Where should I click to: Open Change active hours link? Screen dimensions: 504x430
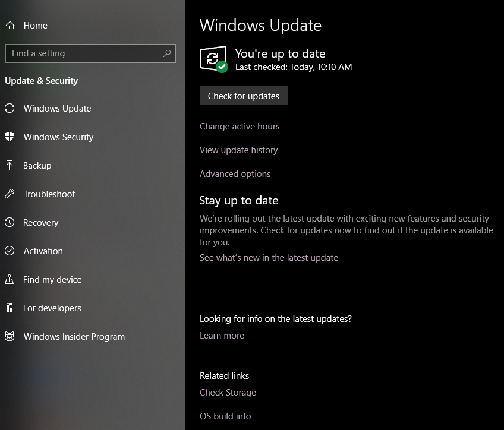tap(240, 127)
